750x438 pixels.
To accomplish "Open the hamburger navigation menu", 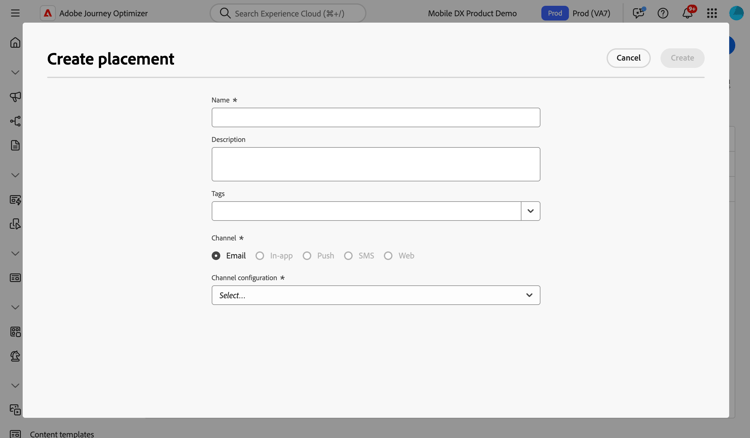I will [15, 13].
